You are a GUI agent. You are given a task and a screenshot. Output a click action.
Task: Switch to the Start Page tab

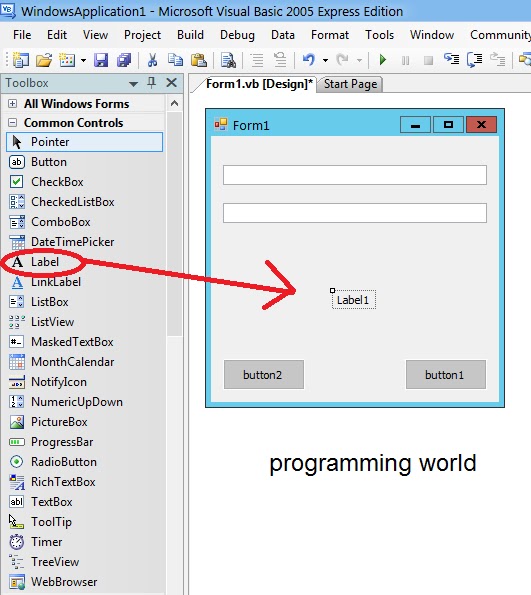pyautogui.click(x=350, y=84)
